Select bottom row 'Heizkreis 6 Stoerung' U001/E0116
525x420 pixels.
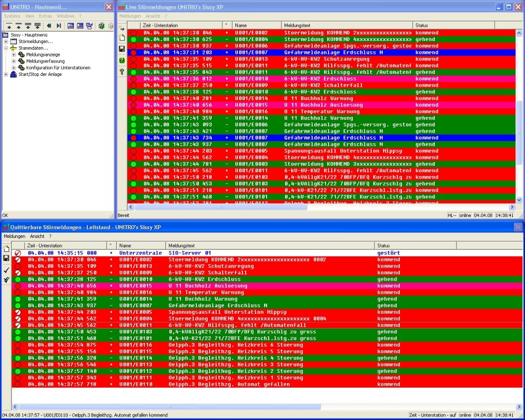pyautogui.click(x=267, y=345)
